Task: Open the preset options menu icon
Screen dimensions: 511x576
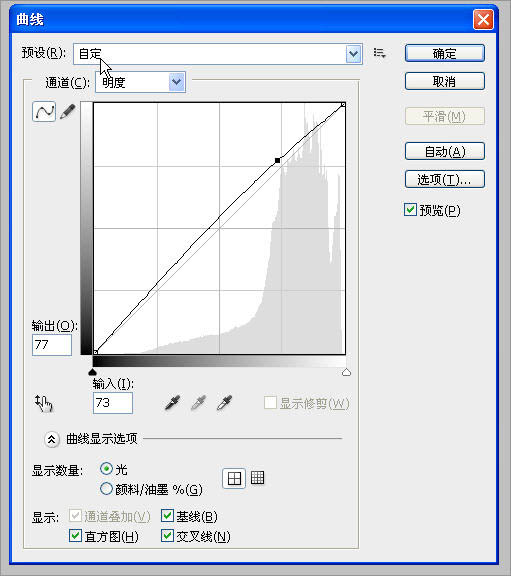Action: (x=379, y=53)
